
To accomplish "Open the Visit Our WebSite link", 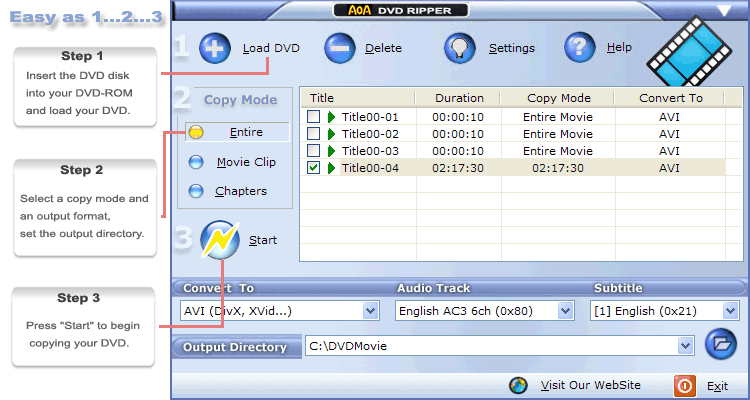I will pyautogui.click(x=590, y=385).
